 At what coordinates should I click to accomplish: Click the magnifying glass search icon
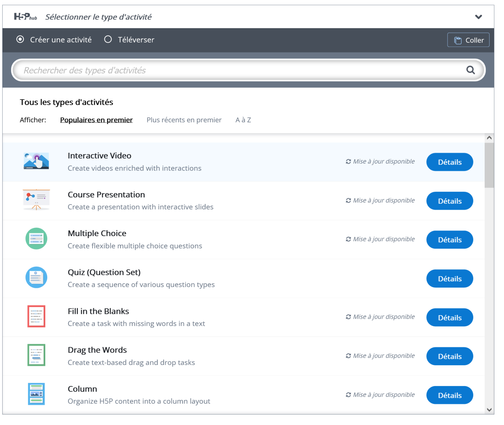coord(471,70)
